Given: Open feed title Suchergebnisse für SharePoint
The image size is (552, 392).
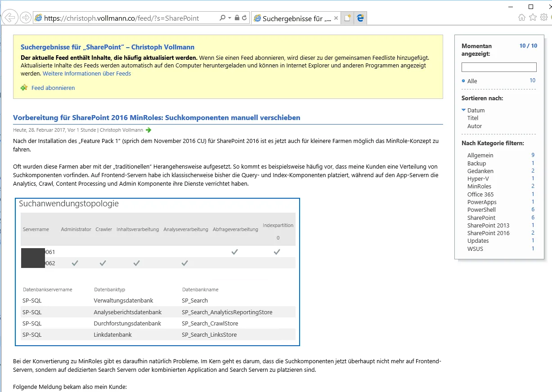Looking at the screenshot, I should coord(108,47).
